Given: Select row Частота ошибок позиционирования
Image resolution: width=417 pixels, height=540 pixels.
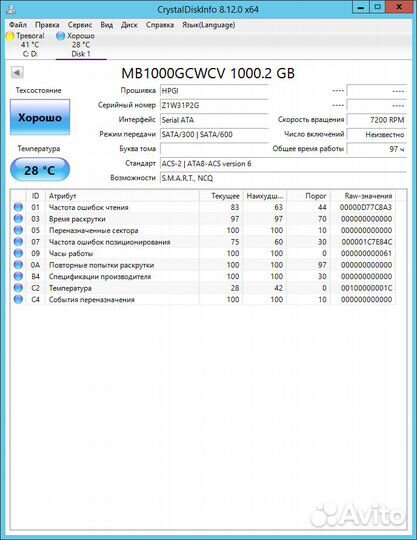Looking at the screenshot, I should pos(204,242).
